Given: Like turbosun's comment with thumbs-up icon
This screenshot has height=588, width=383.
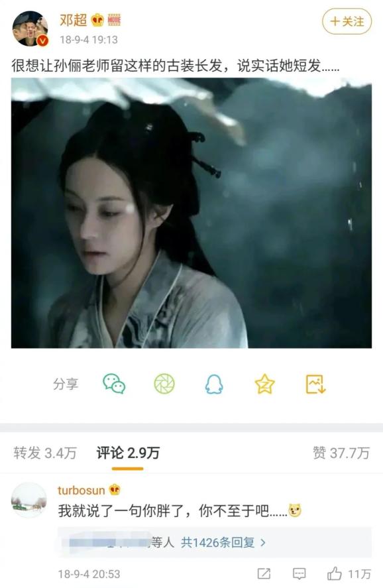Looking at the screenshot, I should [334, 573].
